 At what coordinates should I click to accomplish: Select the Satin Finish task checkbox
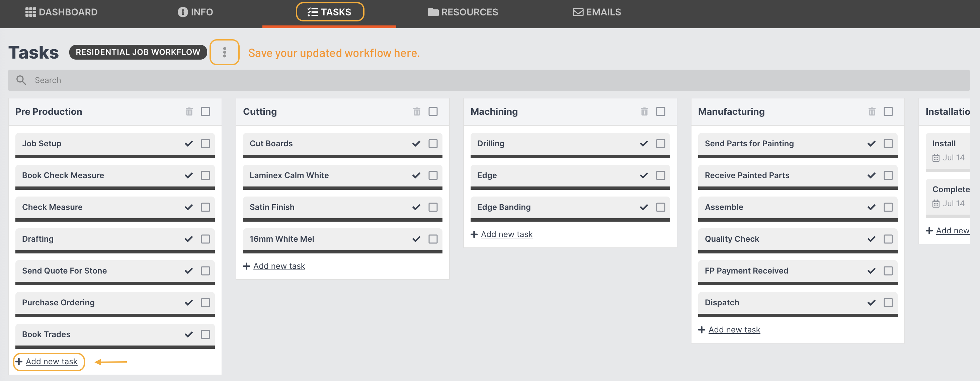tap(433, 207)
